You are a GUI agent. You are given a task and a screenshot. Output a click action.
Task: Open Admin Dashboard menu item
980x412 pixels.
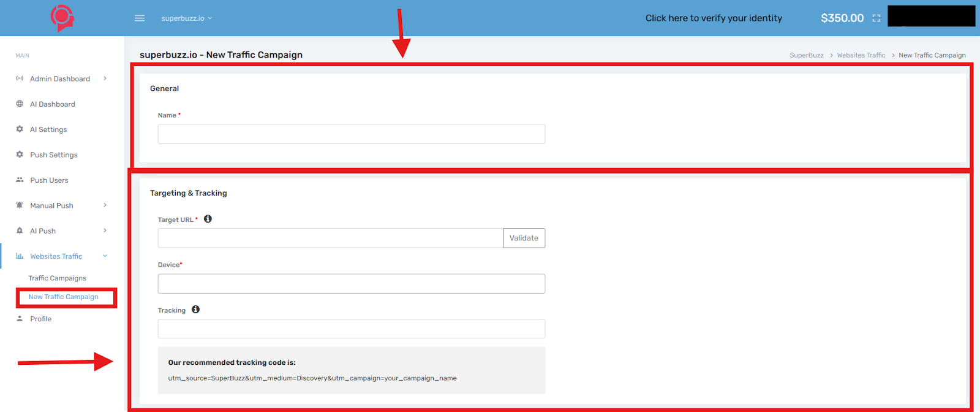pos(60,78)
